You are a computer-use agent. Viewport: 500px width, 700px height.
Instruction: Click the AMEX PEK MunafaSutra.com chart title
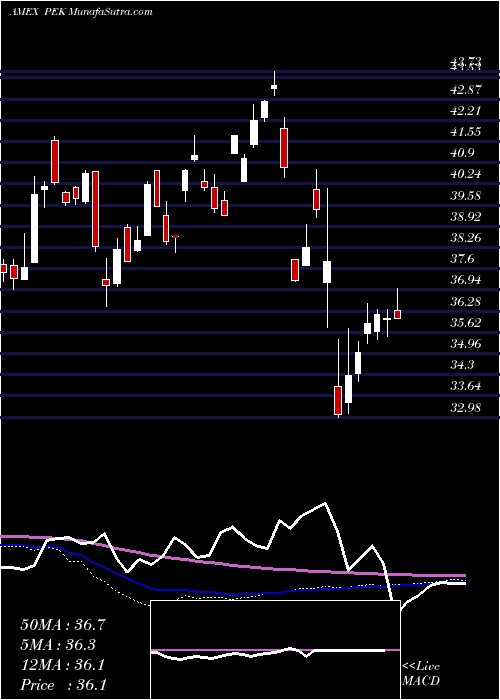(81, 12)
